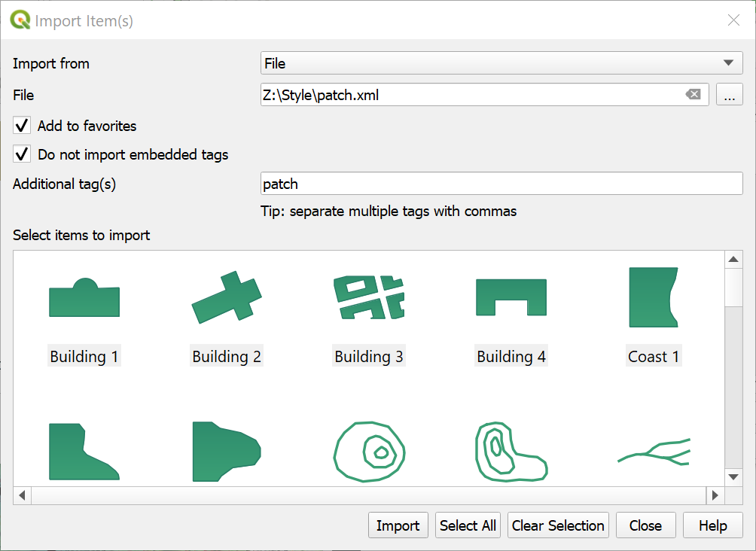
Task: Click the vertical scrollbar thumb
Action: 733,288
